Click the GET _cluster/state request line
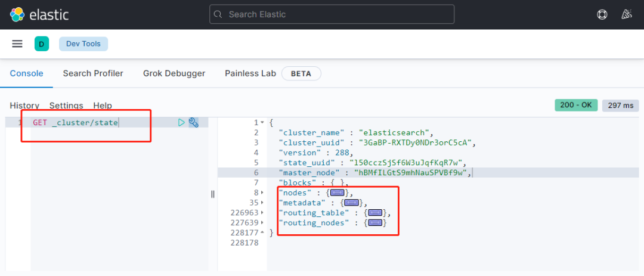 click(x=76, y=122)
